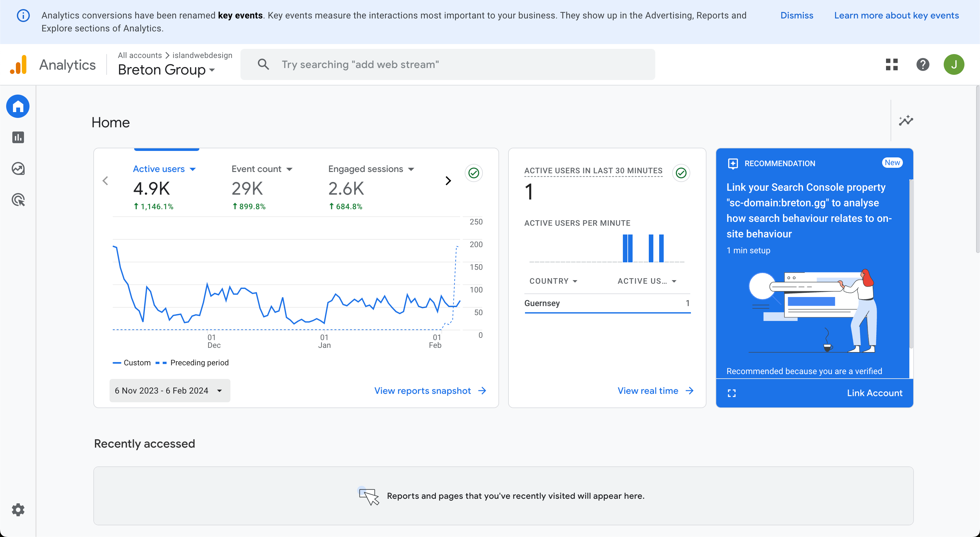980x537 pixels.
Task: Click the realtime card green checkmark indicator
Action: coord(681,173)
